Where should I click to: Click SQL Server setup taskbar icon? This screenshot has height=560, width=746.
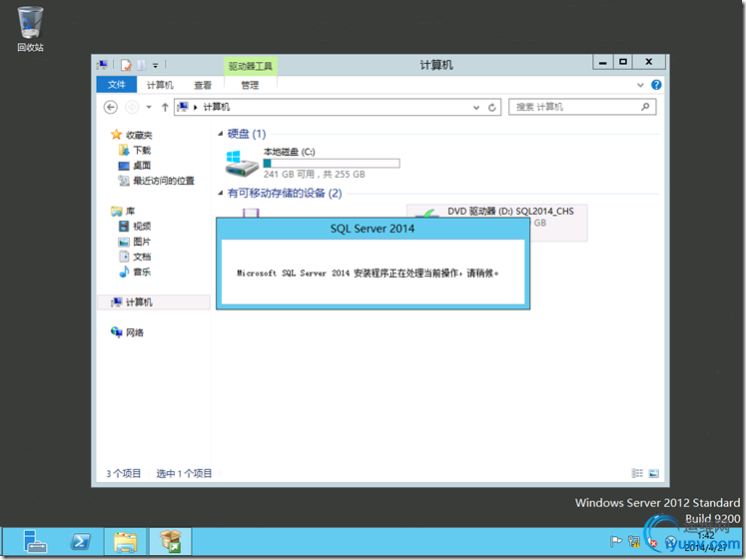click(x=171, y=542)
